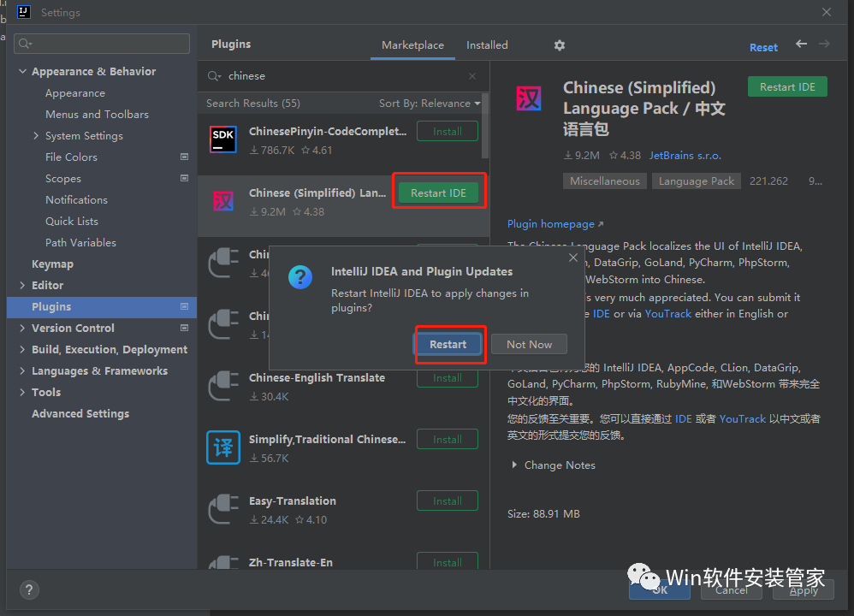Viewport: 854px width, 616px height.
Task: Click Restart IDE in plugin details header
Action: pos(787,87)
